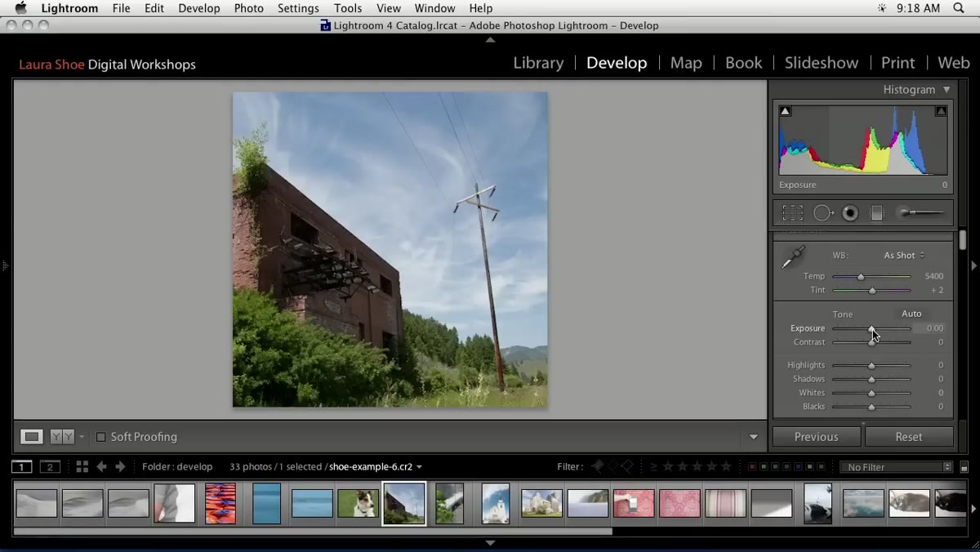Switch to the Library module
Image resolution: width=980 pixels, height=552 pixels.
click(538, 63)
